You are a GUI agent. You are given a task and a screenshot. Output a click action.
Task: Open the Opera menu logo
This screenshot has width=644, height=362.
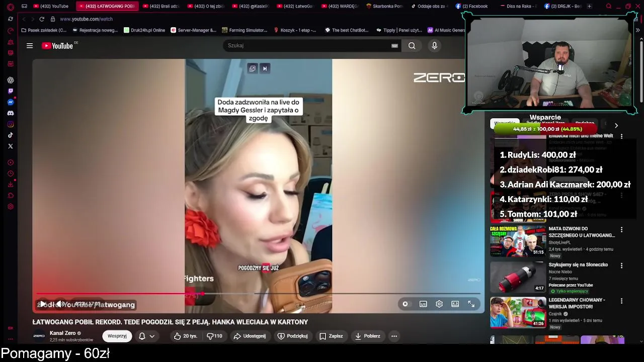click(x=11, y=7)
